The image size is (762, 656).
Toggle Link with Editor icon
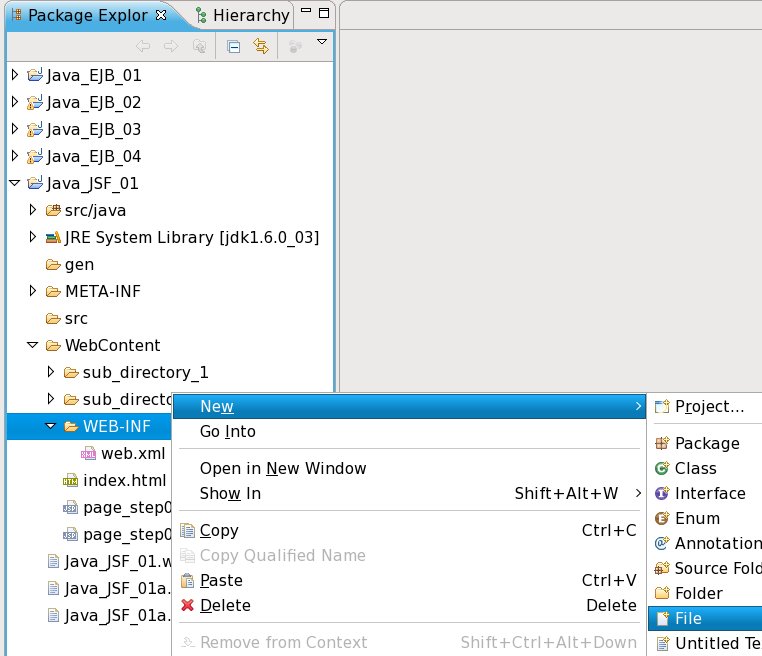click(261, 46)
